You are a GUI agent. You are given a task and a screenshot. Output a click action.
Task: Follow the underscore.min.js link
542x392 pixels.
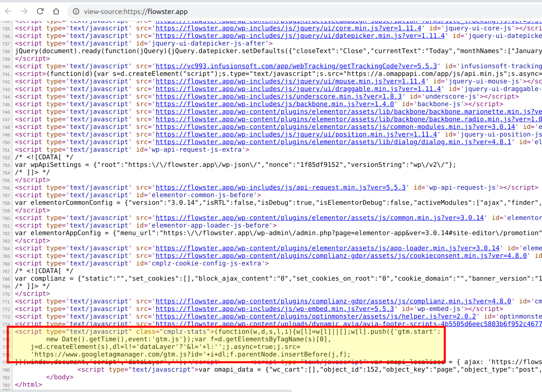tap(279, 97)
